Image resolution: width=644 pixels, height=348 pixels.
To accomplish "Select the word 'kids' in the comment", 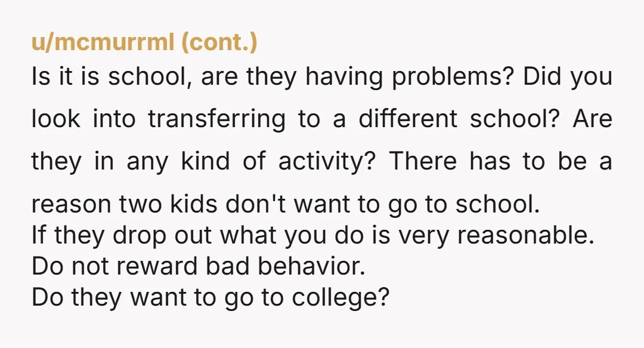I will (194, 204).
